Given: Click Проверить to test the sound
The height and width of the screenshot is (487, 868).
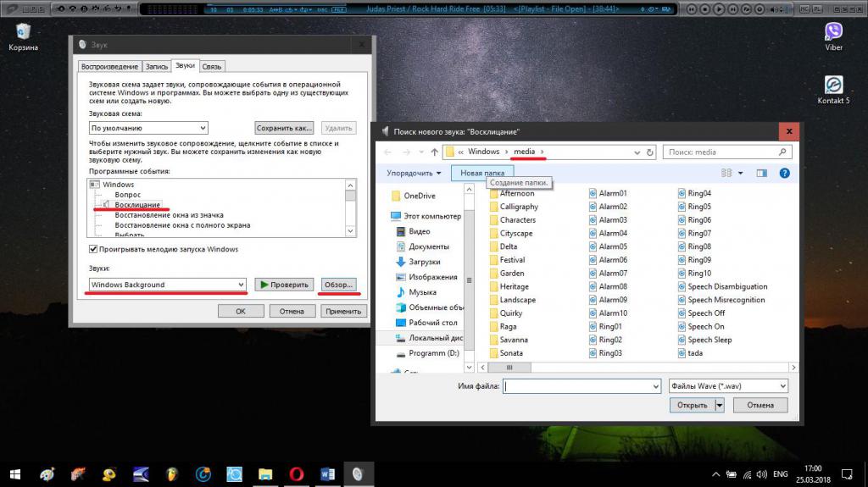Looking at the screenshot, I should [284, 285].
